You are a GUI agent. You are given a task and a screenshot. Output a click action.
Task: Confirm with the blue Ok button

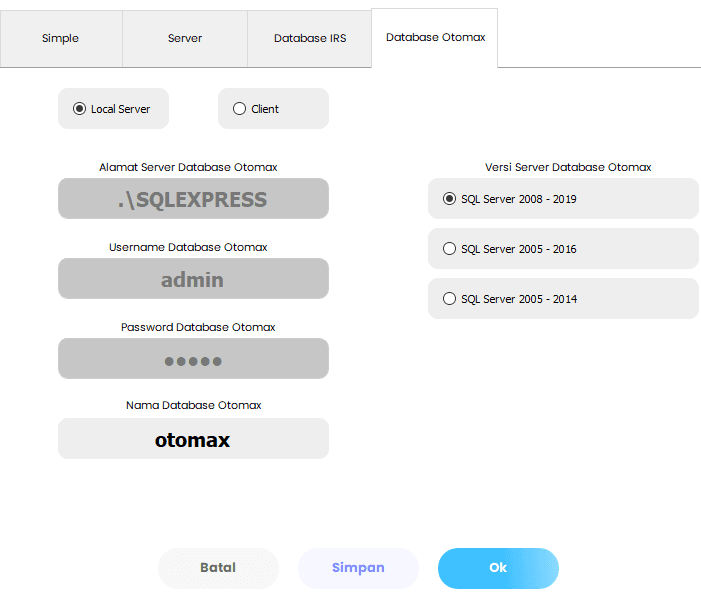[498, 568]
